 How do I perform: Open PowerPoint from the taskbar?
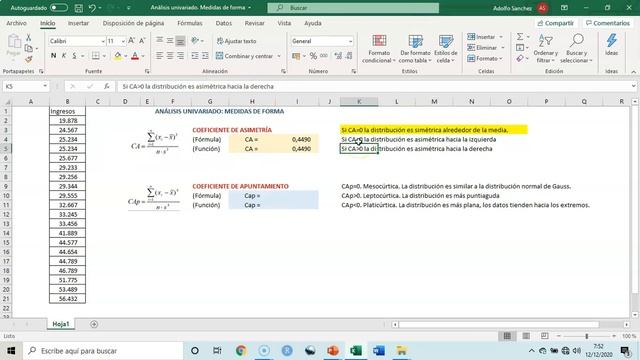(333, 351)
